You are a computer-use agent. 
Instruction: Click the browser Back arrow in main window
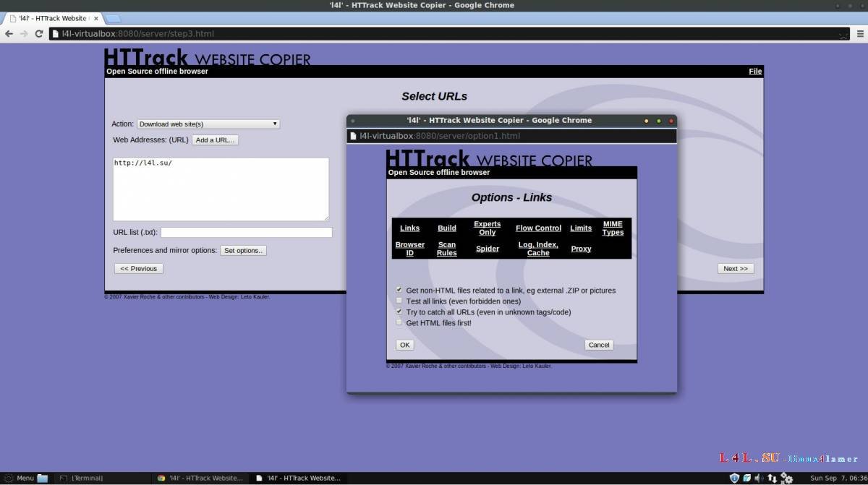(9, 34)
